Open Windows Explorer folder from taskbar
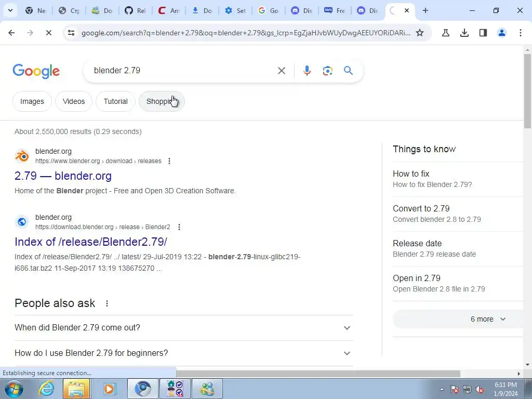Viewport: 532px width, 399px height. 76,389
